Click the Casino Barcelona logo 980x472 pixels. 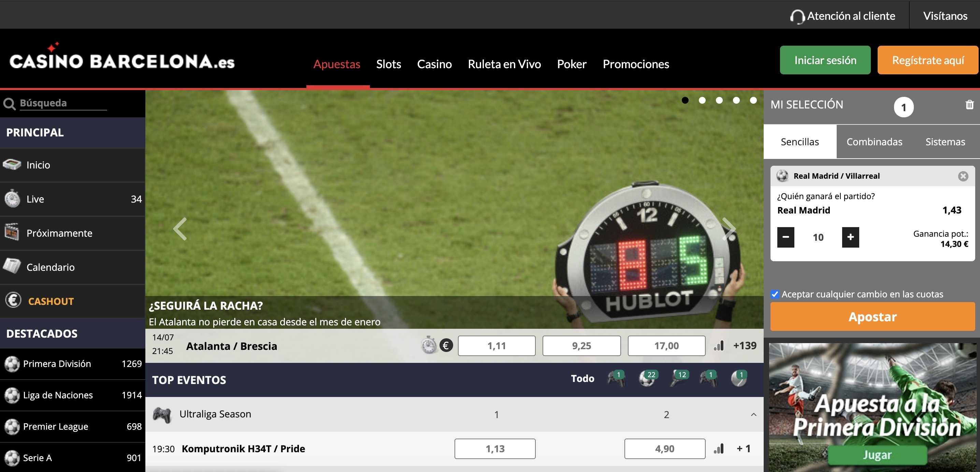(122, 57)
